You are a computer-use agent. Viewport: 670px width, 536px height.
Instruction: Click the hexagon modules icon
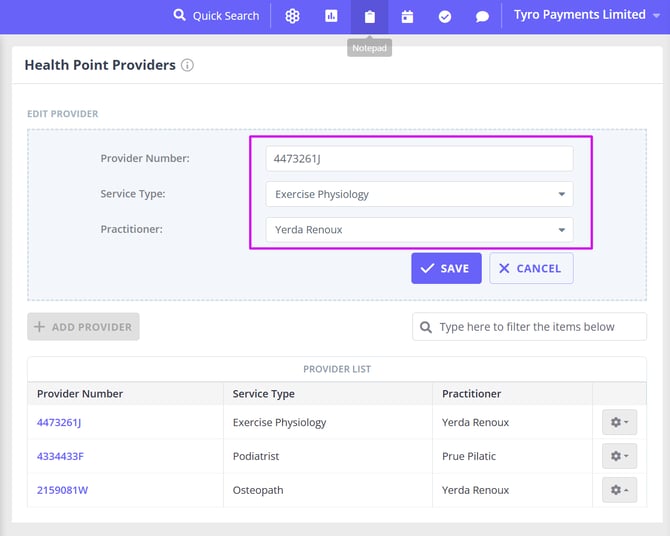click(292, 16)
